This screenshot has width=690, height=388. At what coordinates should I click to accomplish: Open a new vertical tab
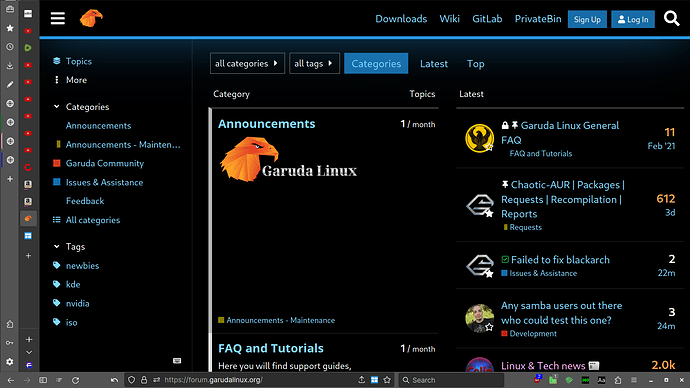[x=28, y=256]
